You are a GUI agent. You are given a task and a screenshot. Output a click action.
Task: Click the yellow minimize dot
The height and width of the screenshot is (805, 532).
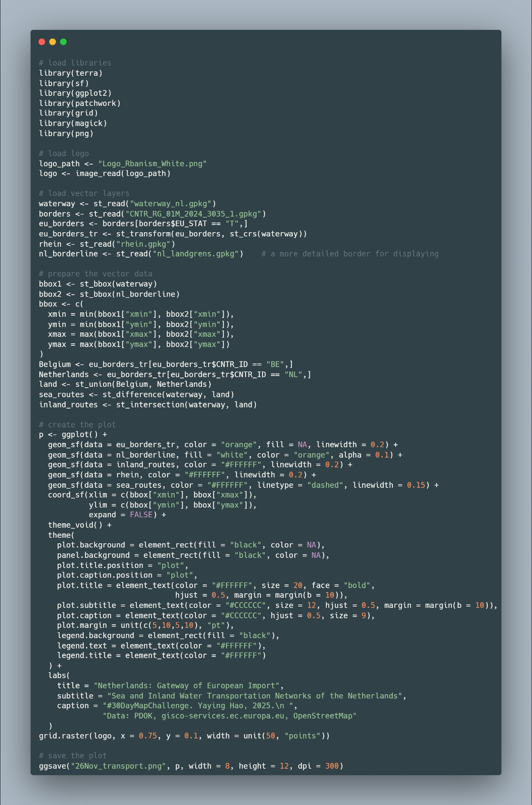click(52, 42)
